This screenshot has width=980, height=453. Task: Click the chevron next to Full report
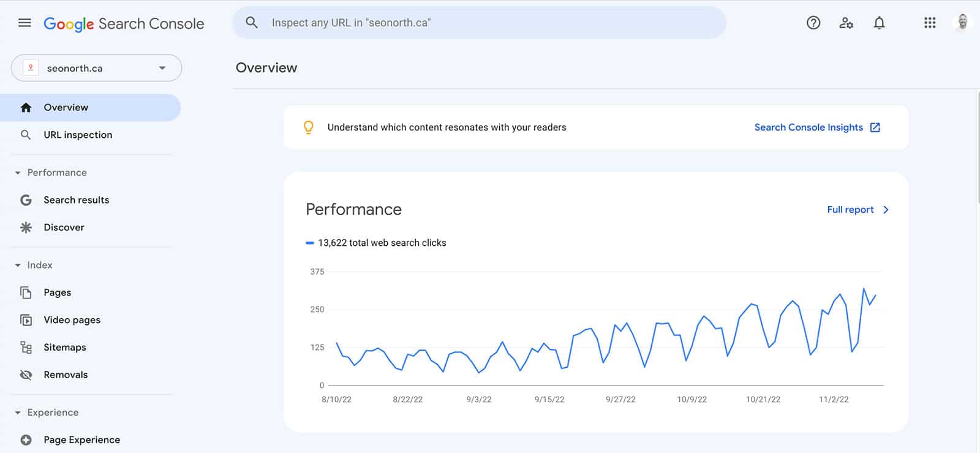click(x=886, y=210)
